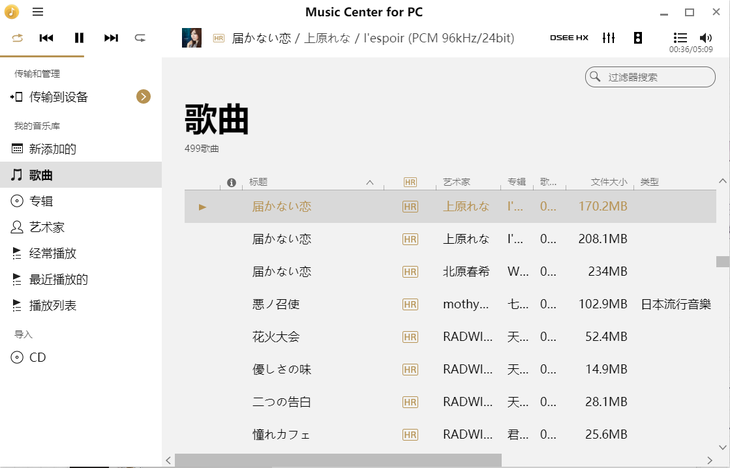The height and width of the screenshot is (468, 730).
Task: Click scroll up arrow of song list
Action: (x=723, y=181)
